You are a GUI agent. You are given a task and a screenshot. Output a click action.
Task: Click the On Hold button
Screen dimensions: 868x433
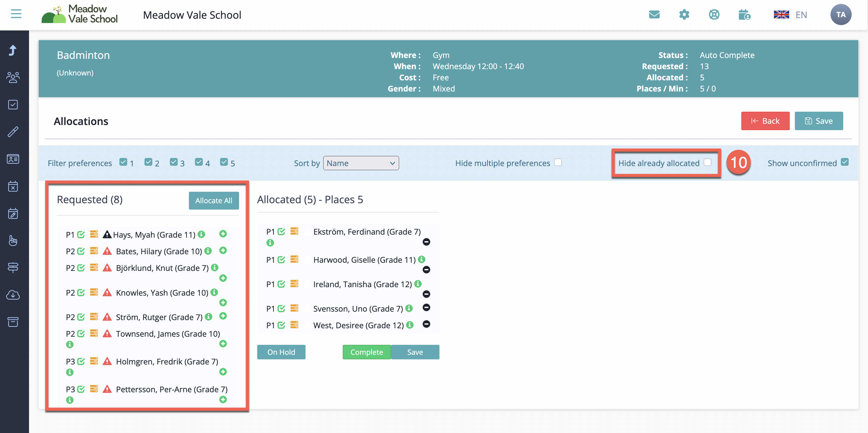coord(281,352)
